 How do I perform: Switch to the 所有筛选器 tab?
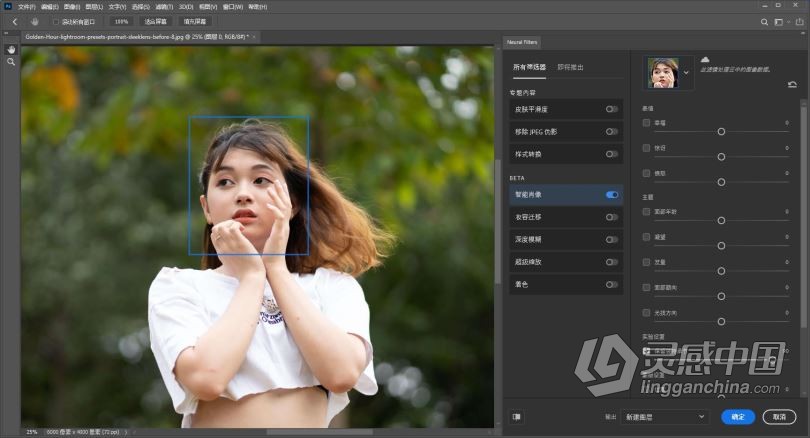click(x=529, y=67)
